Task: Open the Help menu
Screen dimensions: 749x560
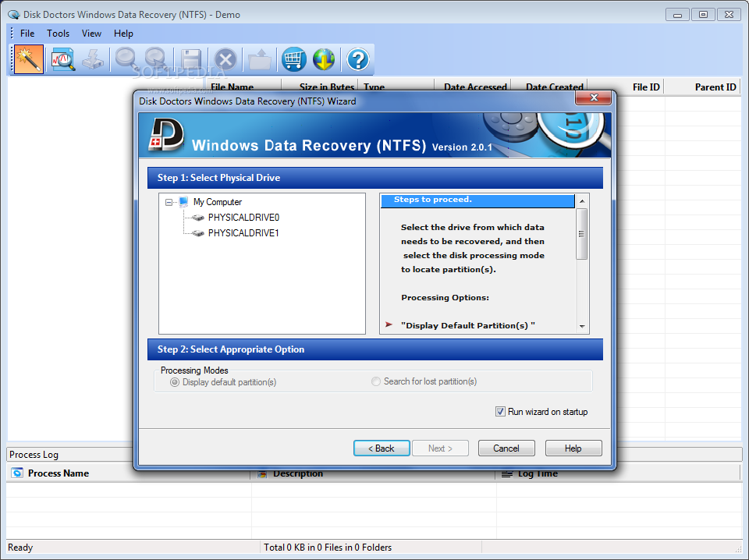Action: tap(123, 34)
